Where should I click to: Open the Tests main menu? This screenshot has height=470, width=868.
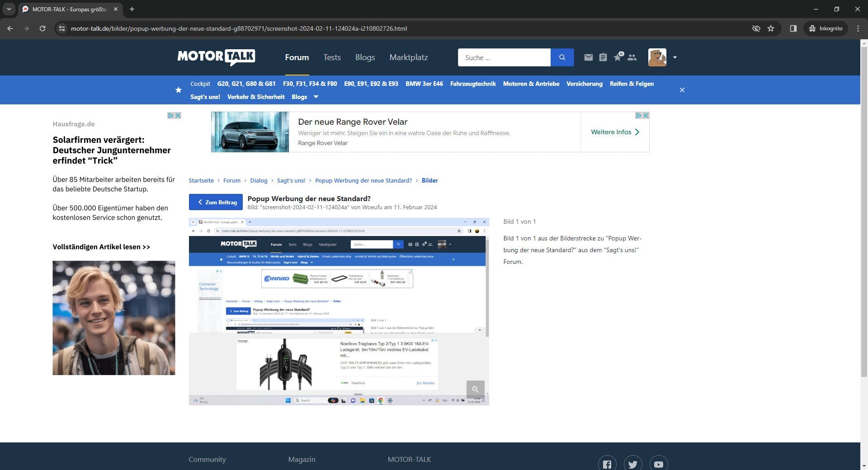pyautogui.click(x=332, y=57)
